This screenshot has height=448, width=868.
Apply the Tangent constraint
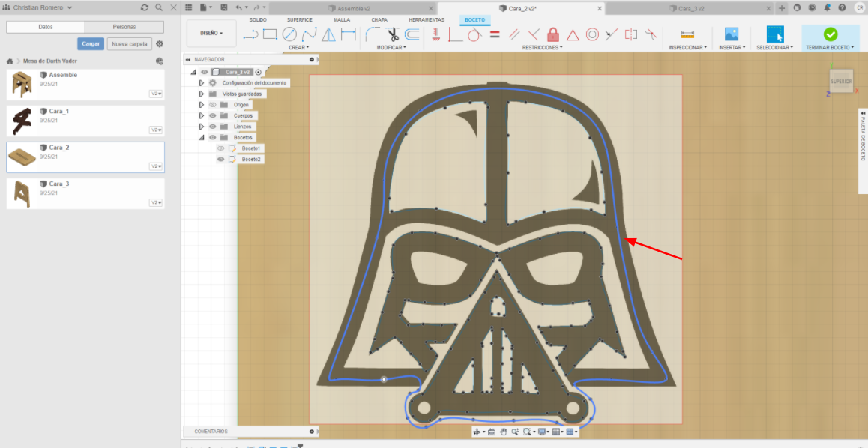(x=474, y=35)
